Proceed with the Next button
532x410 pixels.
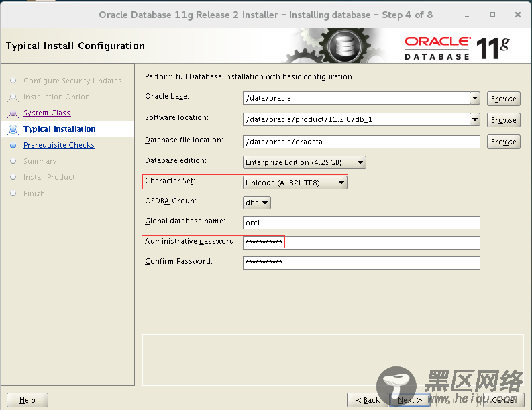410,400
